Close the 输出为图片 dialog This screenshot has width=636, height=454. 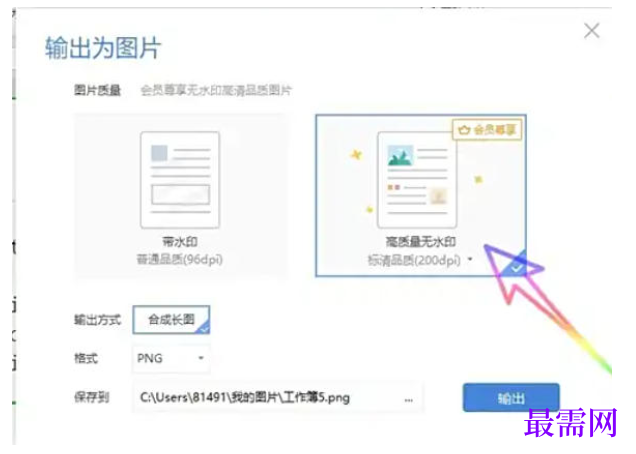point(591,31)
